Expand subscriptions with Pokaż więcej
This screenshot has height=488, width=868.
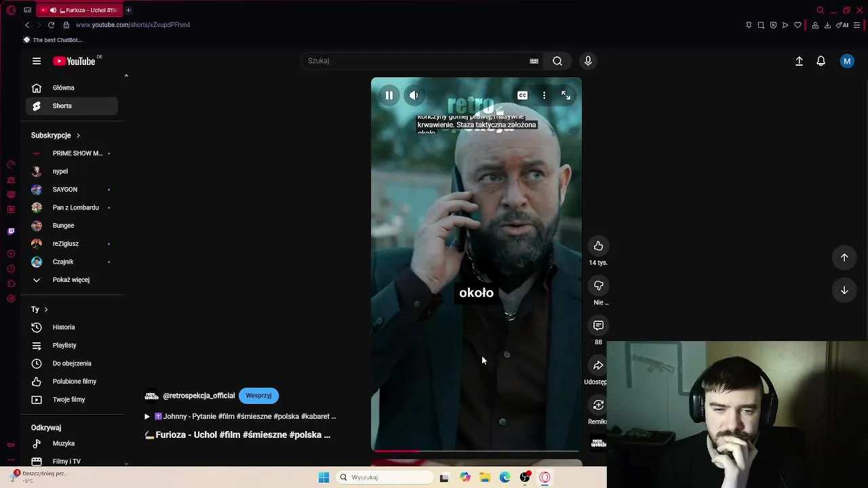click(72, 280)
